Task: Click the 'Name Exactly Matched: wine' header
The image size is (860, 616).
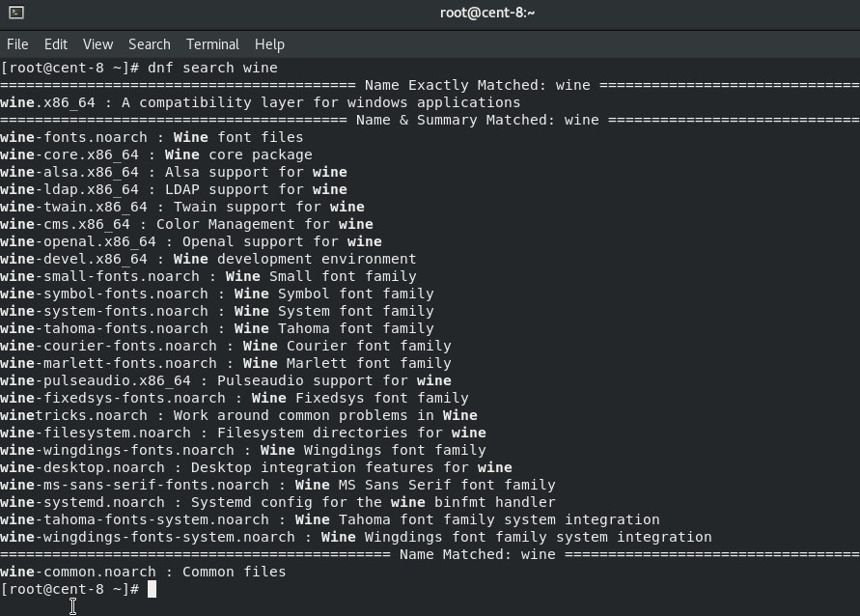Action: pyautogui.click(x=477, y=85)
